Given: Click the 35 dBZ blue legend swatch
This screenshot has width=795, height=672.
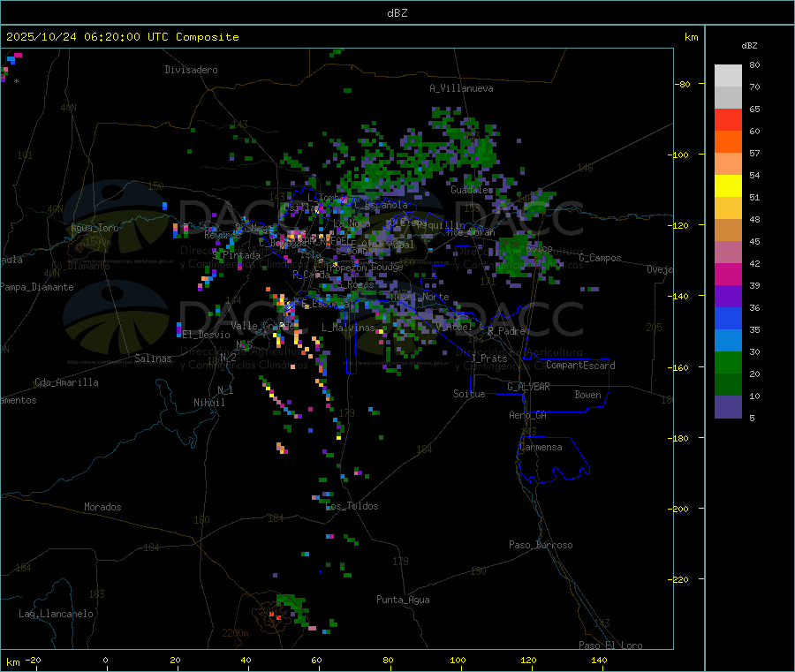Looking at the screenshot, I should [x=728, y=341].
